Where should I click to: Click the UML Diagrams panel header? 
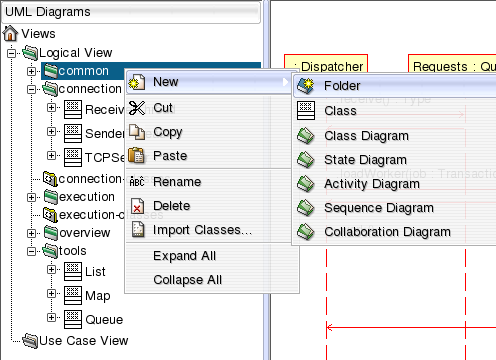(131, 12)
